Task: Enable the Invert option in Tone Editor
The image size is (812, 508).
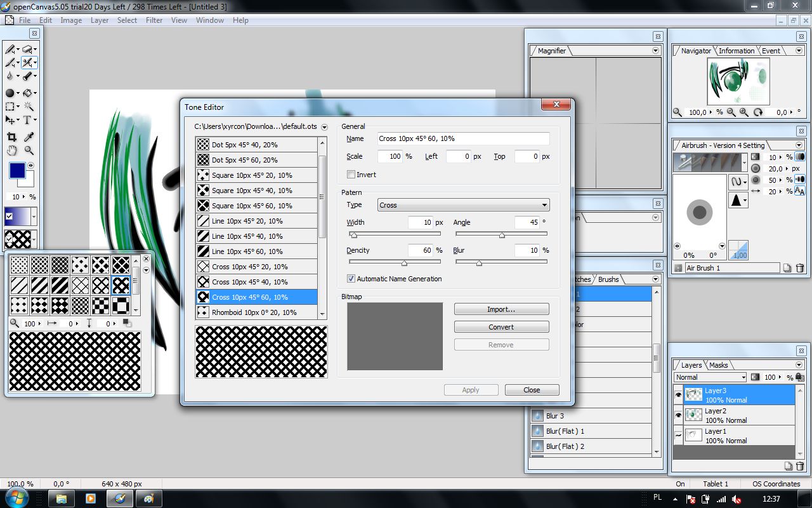Action: (351, 174)
